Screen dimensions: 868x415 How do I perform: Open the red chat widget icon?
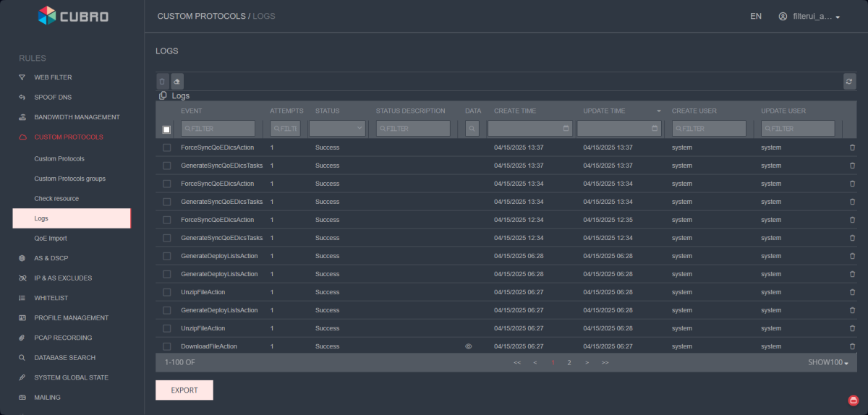tap(853, 401)
